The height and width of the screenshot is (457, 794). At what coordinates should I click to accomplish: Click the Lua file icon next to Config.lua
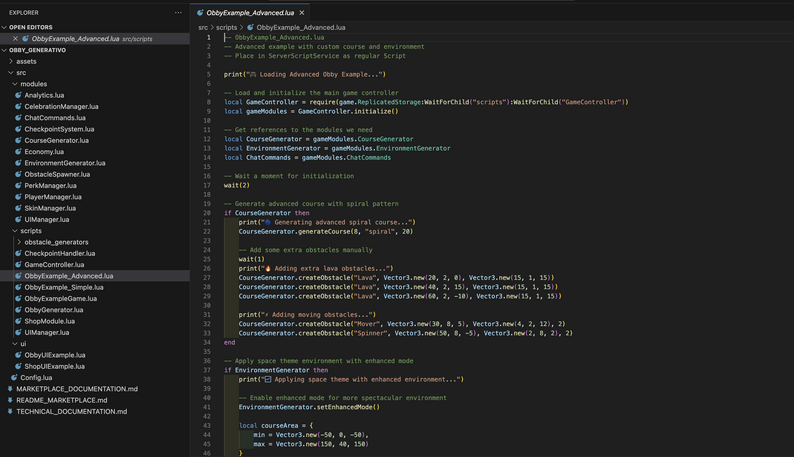pyautogui.click(x=14, y=377)
